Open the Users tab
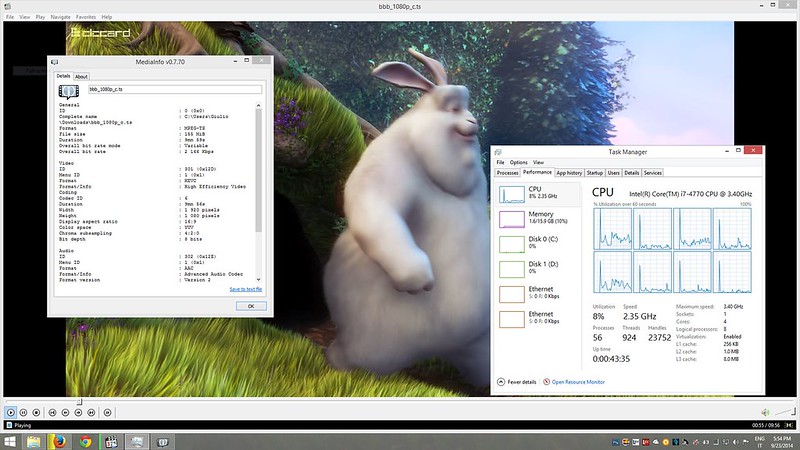This screenshot has width=800, height=450. coord(613,173)
